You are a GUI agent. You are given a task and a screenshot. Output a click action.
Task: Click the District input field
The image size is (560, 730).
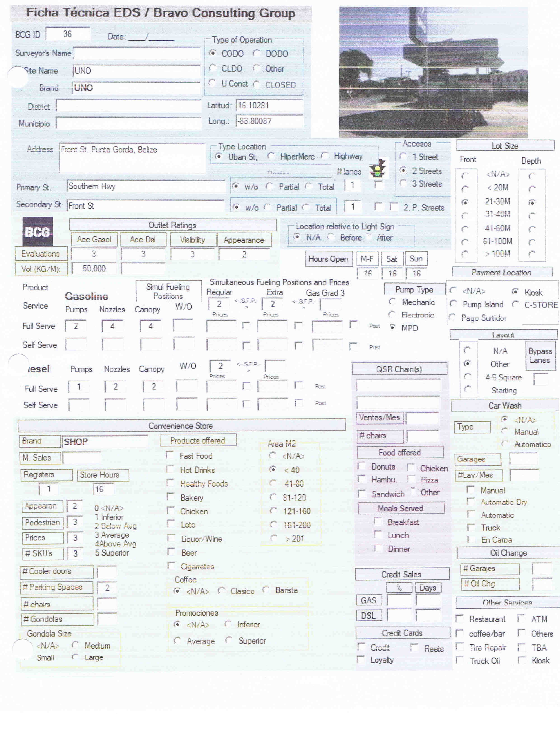[129, 106]
